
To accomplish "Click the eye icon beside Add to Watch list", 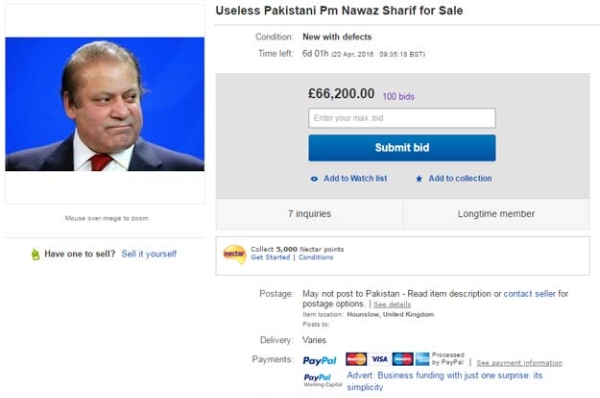I will tap(314, 179).
